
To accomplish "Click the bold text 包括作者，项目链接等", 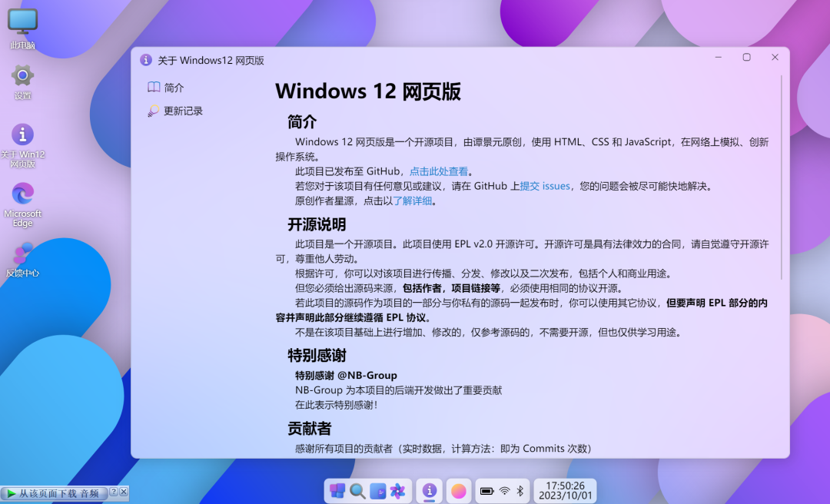I will (452, 288).
